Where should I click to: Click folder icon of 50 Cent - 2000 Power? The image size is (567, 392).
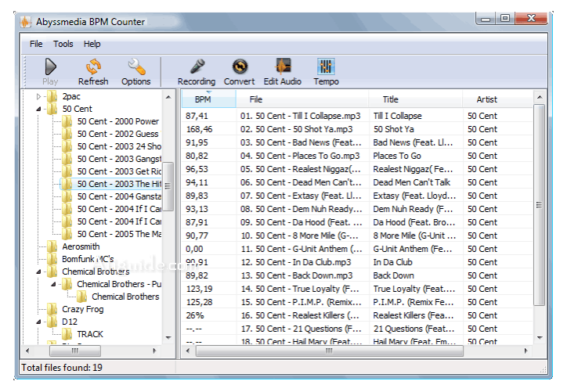[67, 121]
